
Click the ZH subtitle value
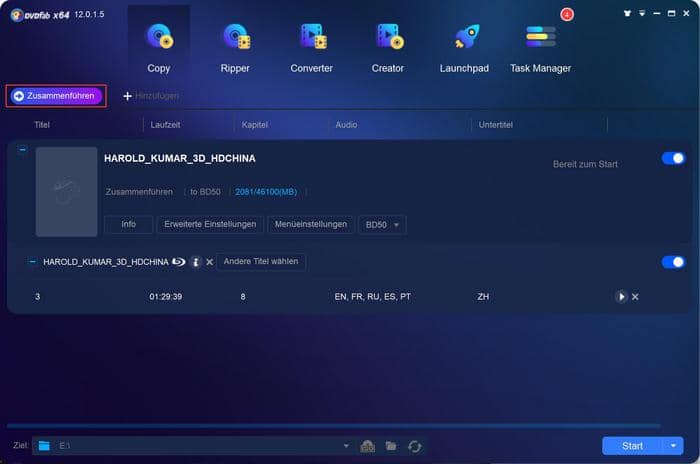click(x=483, y=297)
